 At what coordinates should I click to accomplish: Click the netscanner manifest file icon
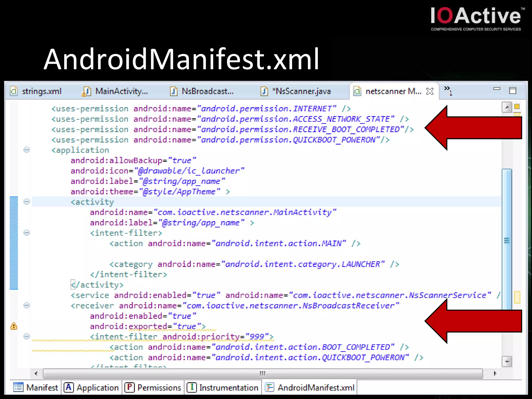[x=357, y=91]
